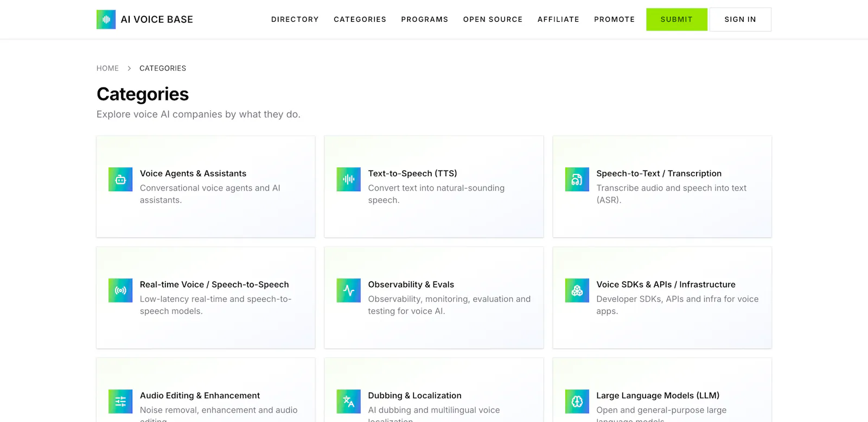Go to Programs in the top navigation

(425, 20)
